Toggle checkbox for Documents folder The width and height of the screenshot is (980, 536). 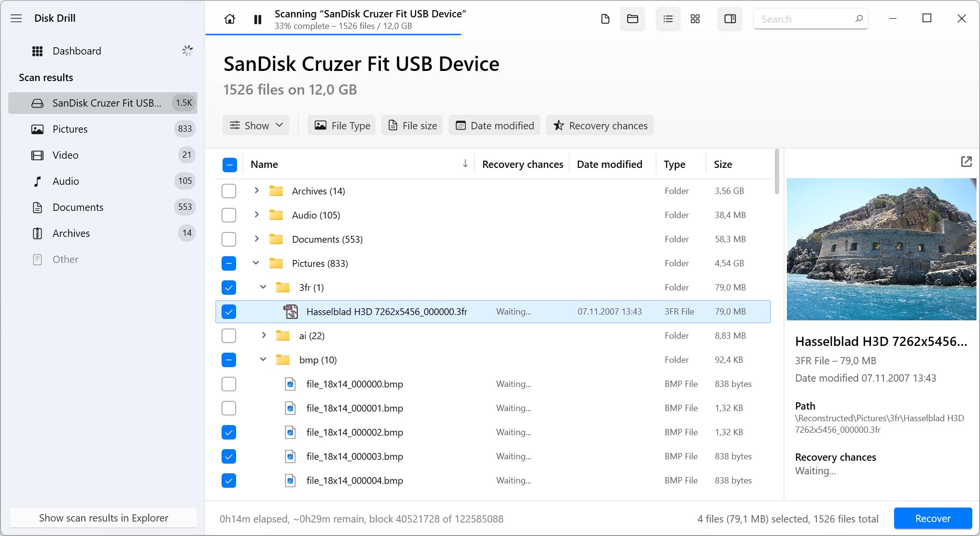point(229,239)
